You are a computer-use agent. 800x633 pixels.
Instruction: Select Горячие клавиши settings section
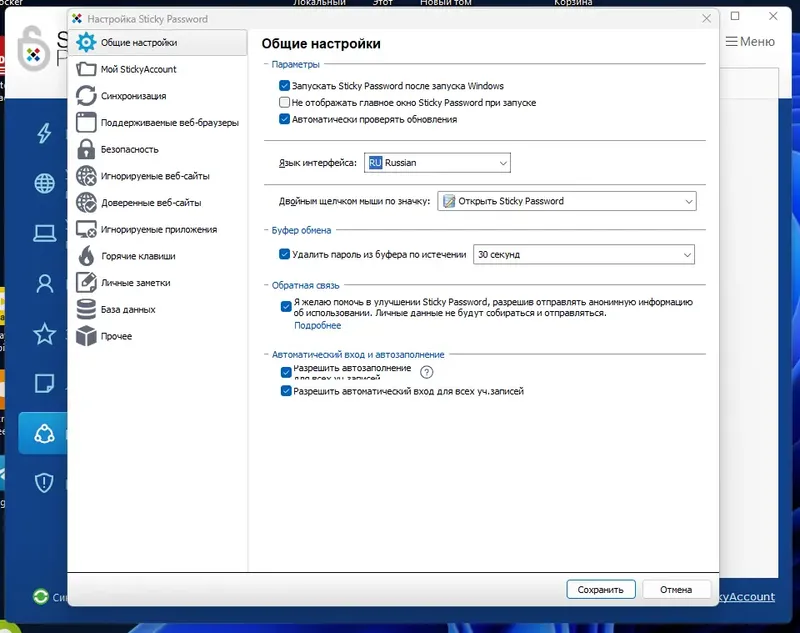pyautogui.click(x=158, y=256)
